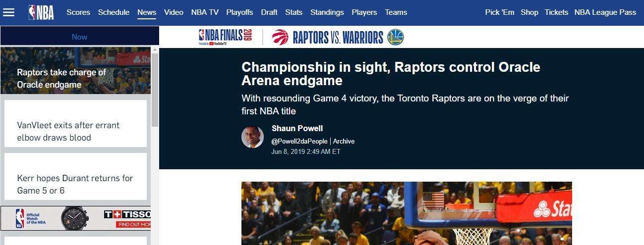This screenshot has width=644, height=245.
Task: Click the Golden State Warriors logo
Action: pos(396,37)
